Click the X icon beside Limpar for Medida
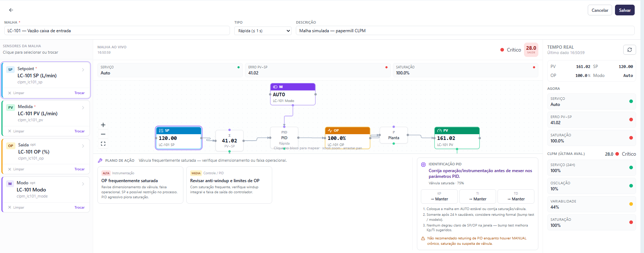 pyautogui.click(x=10, y=131)
